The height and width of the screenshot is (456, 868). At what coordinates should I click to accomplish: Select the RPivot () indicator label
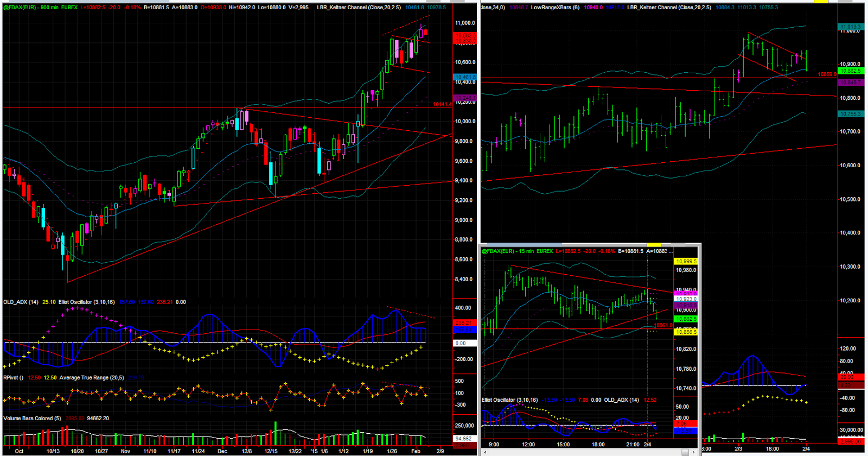14,377
